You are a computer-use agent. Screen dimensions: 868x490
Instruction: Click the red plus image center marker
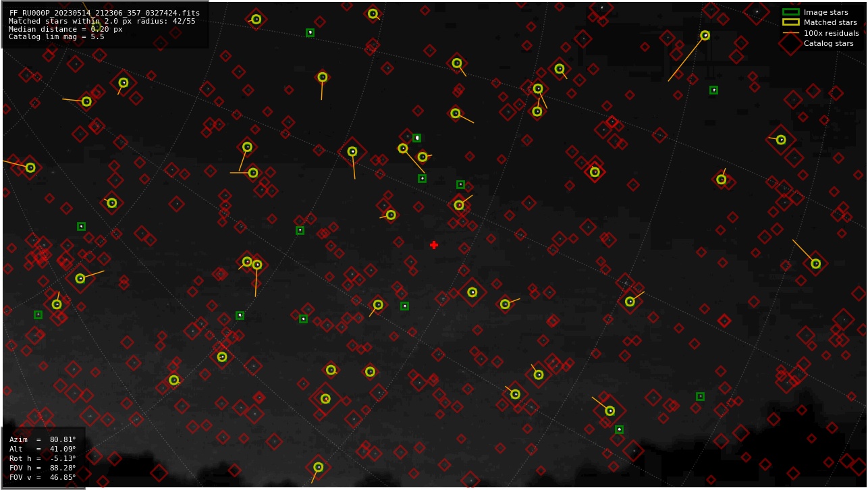(x=434, y=245)
